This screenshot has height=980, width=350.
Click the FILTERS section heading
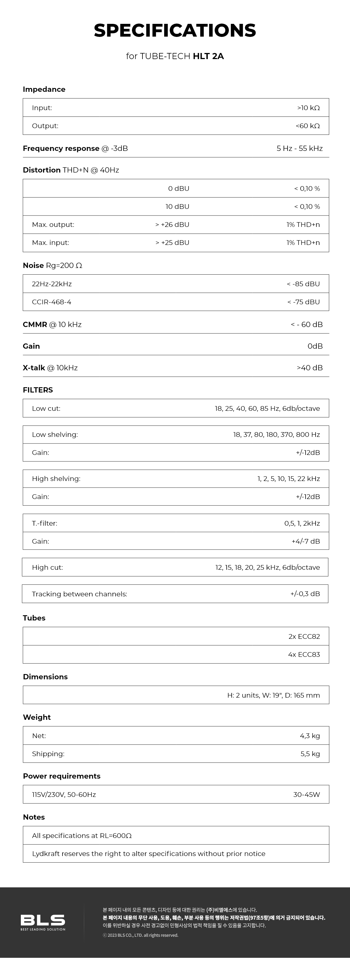(x=38, y=390)
